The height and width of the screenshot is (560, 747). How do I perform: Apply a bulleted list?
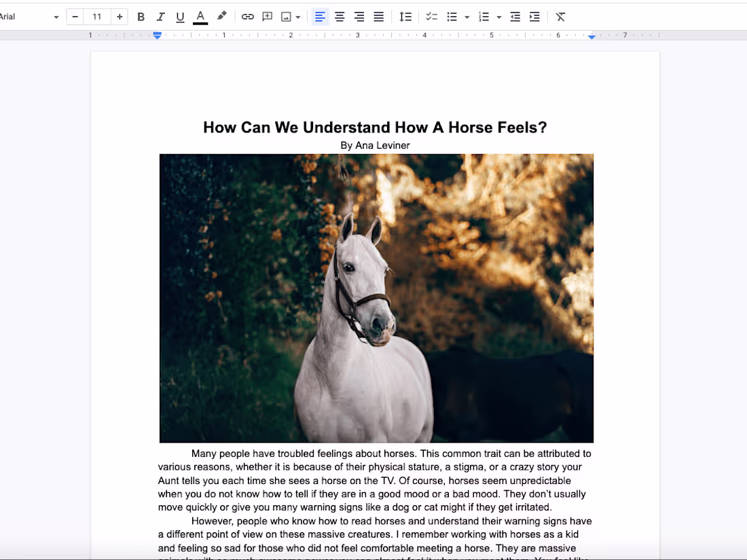pyautogui.click(x=451, y=16)
